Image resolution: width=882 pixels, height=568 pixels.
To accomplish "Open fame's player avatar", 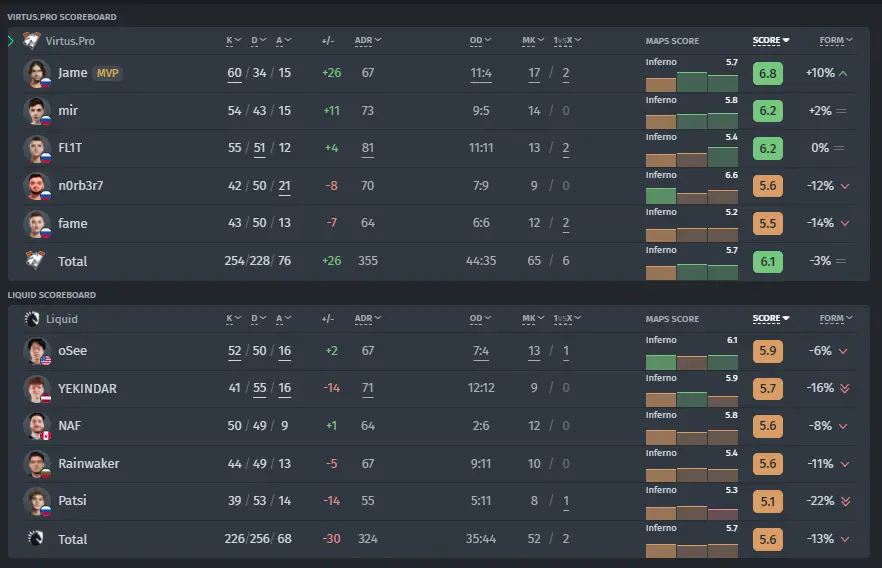I will pyautogui.click(x=37, y=224).
